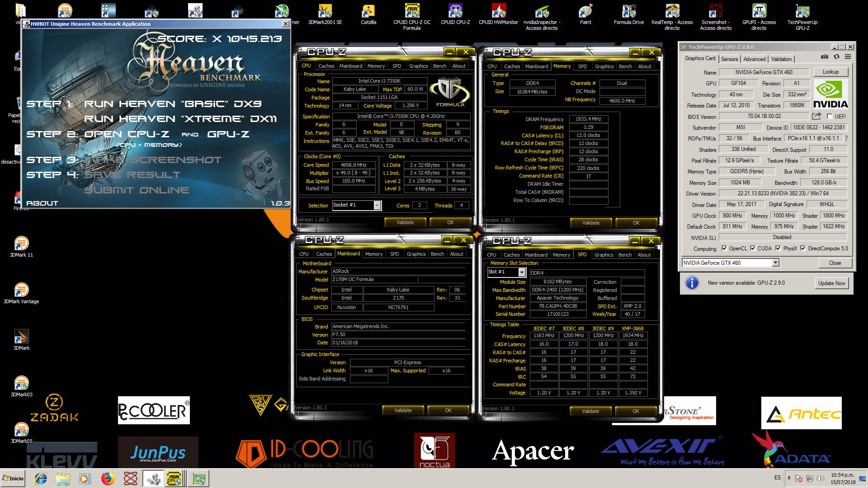Open Windows Explorer folder in taskbar

pyautogui.click(x=63, y=479)
